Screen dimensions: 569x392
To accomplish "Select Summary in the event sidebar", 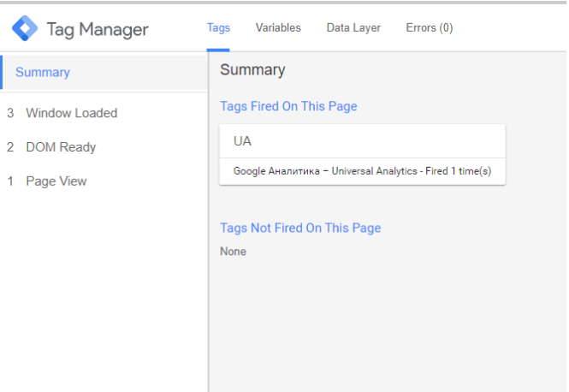I will point(104,72).
